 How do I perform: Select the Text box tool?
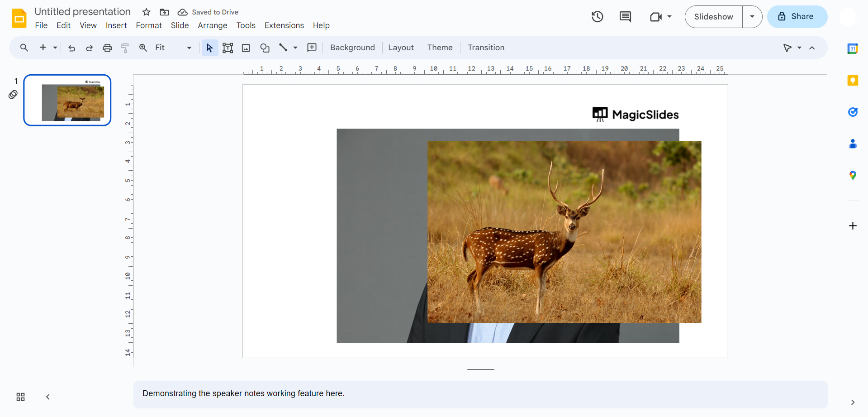pyautogui.click(x=228, y=48)
